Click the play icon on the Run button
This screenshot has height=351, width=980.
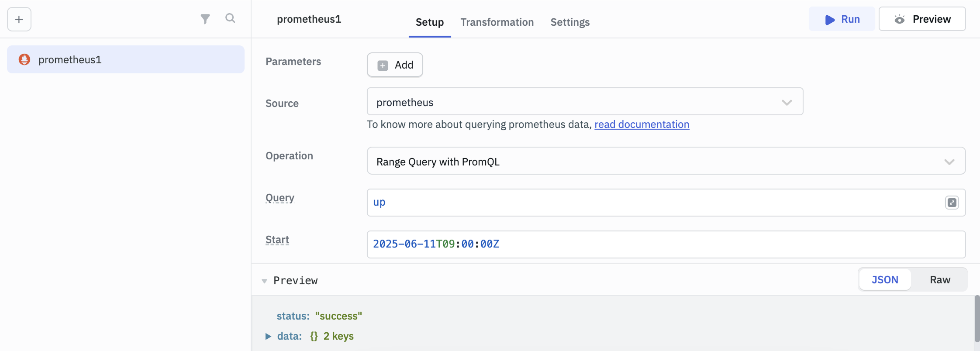pyautogui.click(x=829, y=19)
